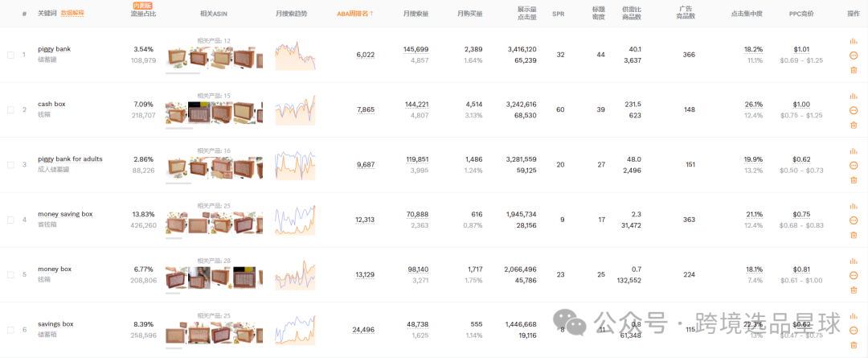Open chart icon for money box row
The height and width of the screenshot is (358, 868).
pos(854,261)
